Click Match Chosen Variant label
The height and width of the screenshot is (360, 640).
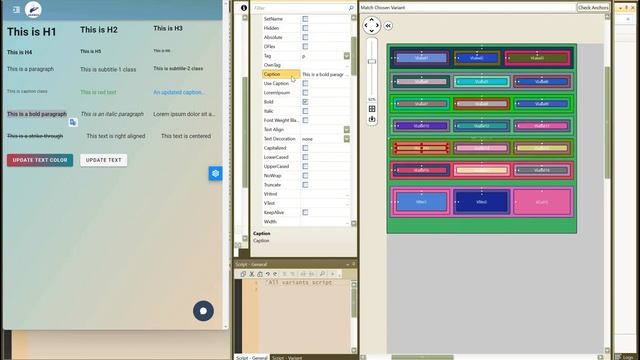(383, 7)
